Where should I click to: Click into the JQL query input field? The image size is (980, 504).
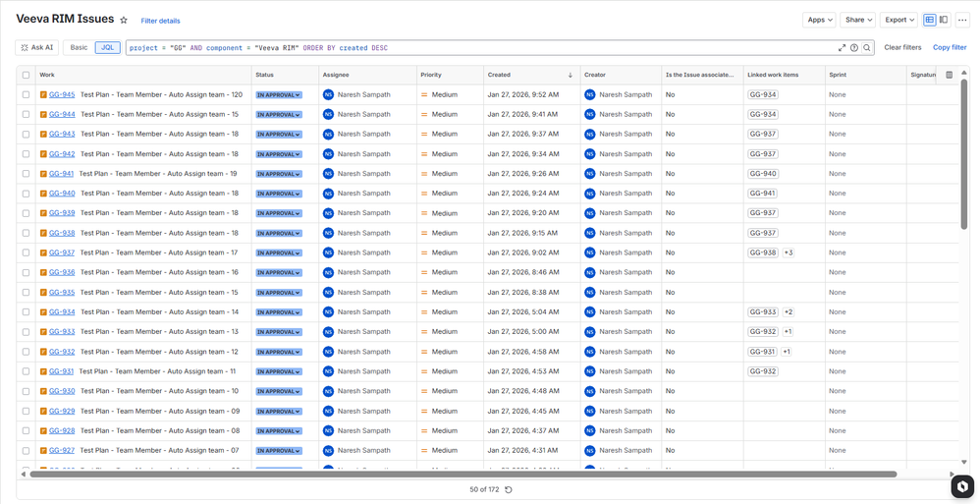click(481, 47)
